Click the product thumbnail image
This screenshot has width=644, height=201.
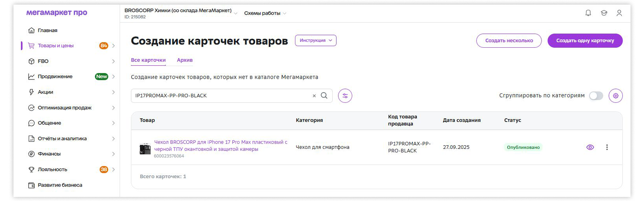pos(145,149)
